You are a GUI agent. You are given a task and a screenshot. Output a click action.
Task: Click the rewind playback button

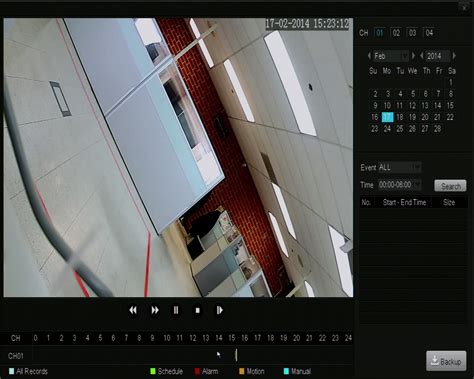(133, 310)
